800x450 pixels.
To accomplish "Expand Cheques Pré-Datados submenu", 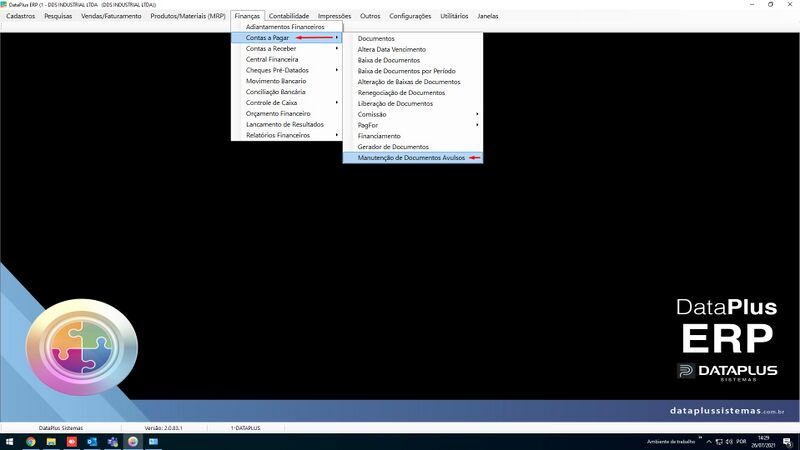I will point(287,70).
